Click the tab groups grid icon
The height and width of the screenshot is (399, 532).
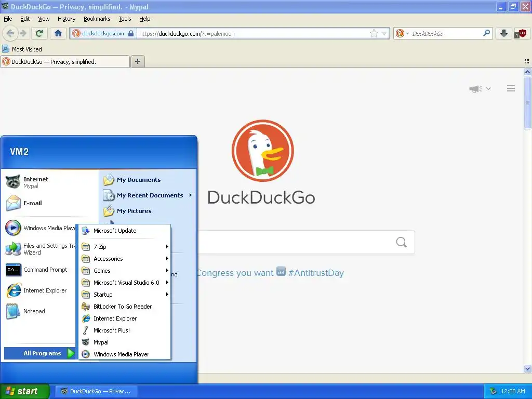pos(527,61)
